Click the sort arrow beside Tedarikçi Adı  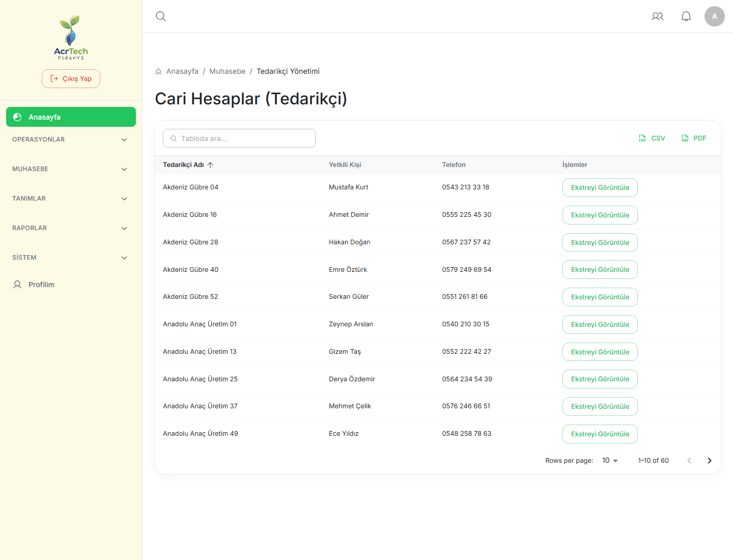(210, 165)
